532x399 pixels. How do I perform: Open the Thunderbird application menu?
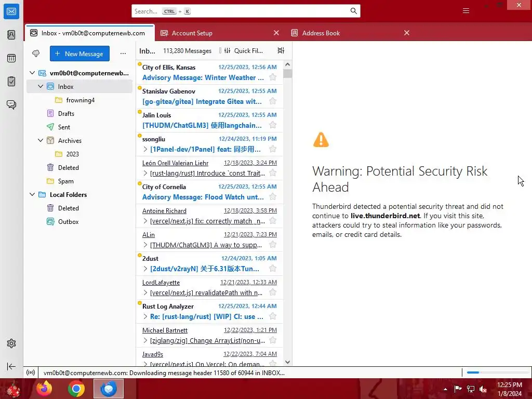click(x=466, y=11)
